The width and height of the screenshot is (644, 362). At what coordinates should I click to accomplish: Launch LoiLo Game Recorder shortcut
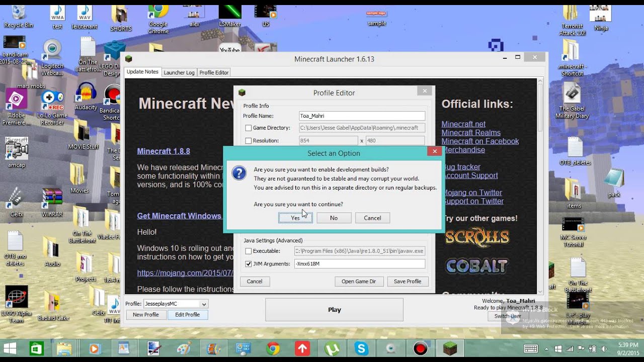pyautogui.click(x=51, y=107)
